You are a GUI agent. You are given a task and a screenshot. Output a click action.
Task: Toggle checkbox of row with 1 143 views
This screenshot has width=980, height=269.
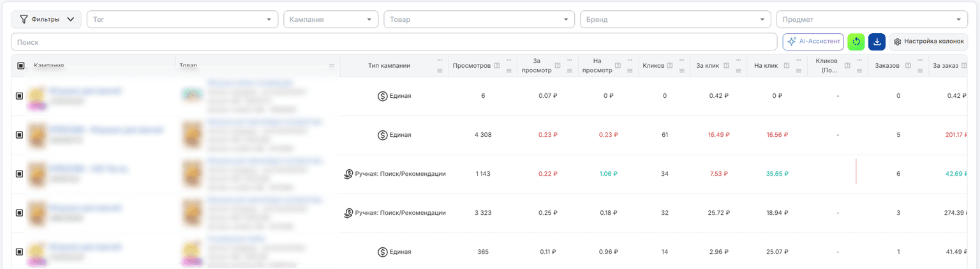[x=19, y=174]
